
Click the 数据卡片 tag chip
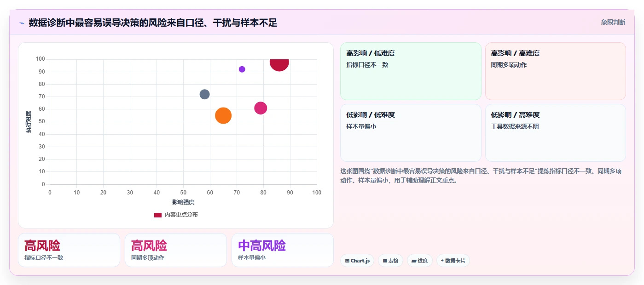coord(453,261)
